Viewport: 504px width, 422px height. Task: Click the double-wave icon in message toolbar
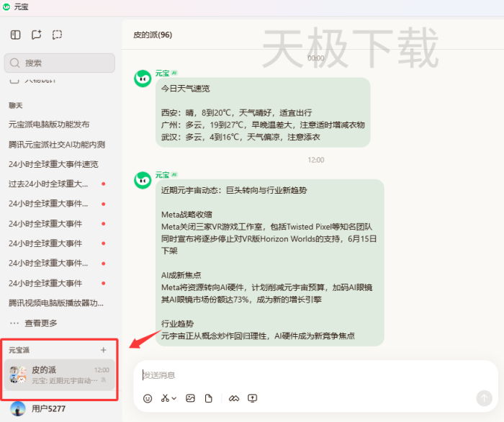[x=234, y=398]
